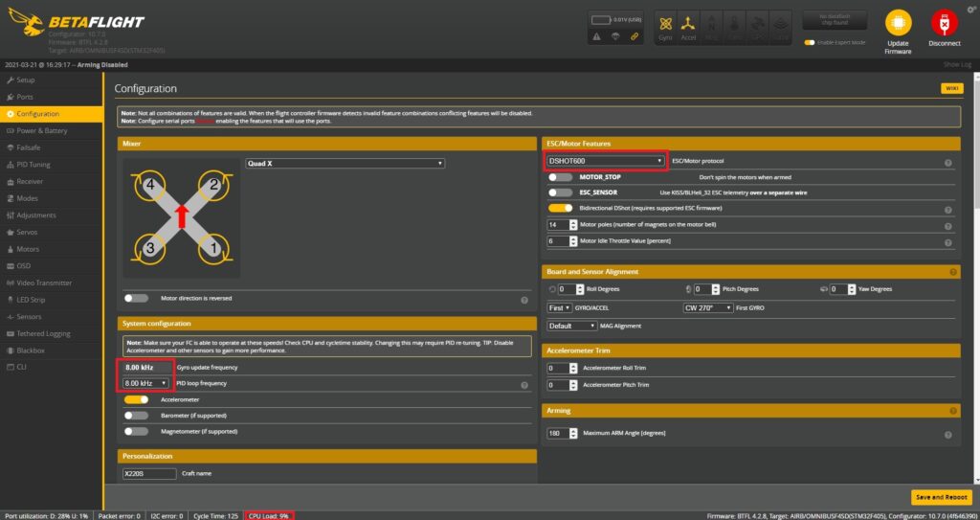980x520 pixels.
Task: Click help icon for Motor poles
Action: tap(948, 227)
